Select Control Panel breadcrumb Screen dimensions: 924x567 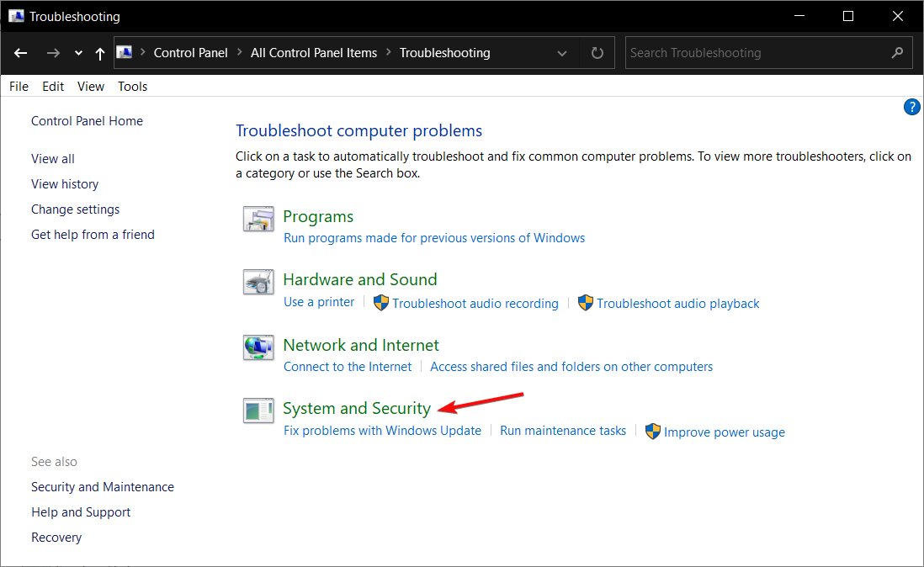pos(190,53)
